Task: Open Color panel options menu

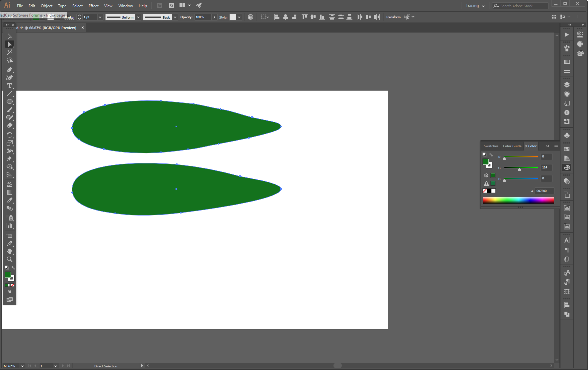Action: [x=556, y=146]
